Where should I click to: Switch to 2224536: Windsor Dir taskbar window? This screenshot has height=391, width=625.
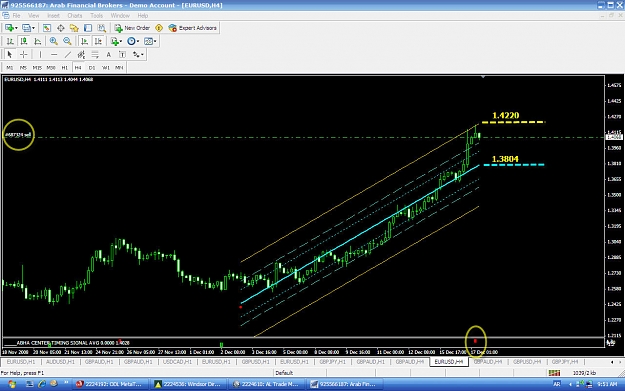tap(189, 384)
